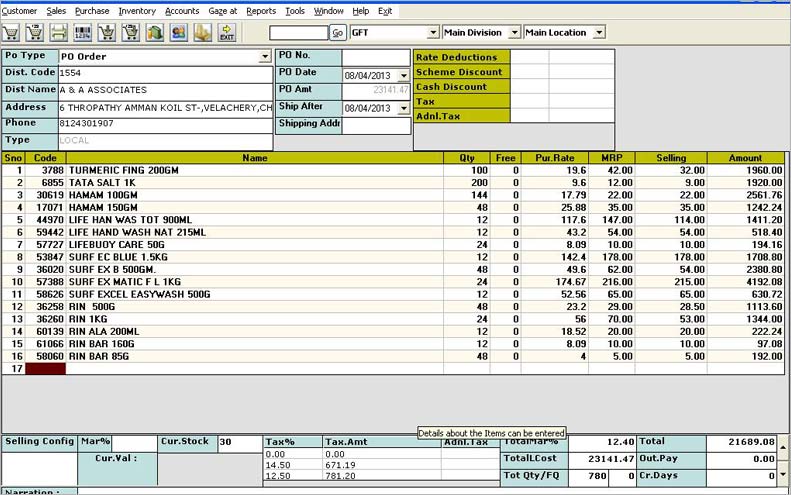Open the barcode 1234 tool
The width and height of the screenshot is (791, 495).
pos(82,32)
